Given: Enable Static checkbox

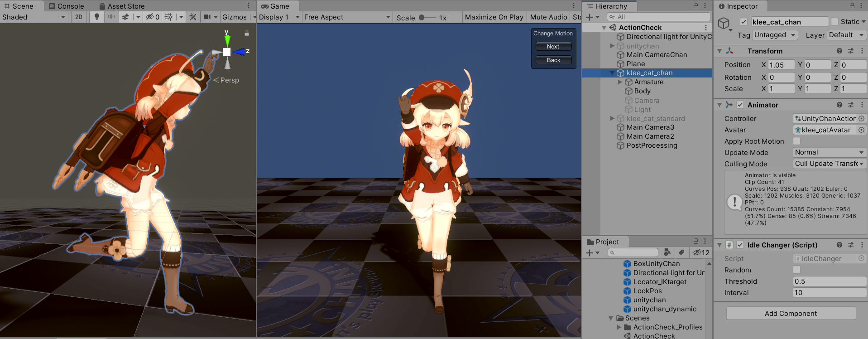Looking at the screenshot, I should (835, 22).
